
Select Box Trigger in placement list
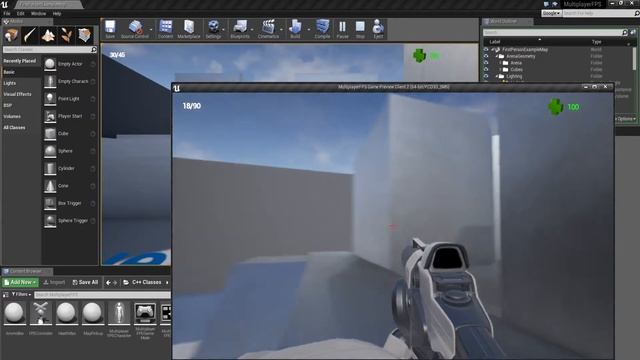click(x=70, y=203)
